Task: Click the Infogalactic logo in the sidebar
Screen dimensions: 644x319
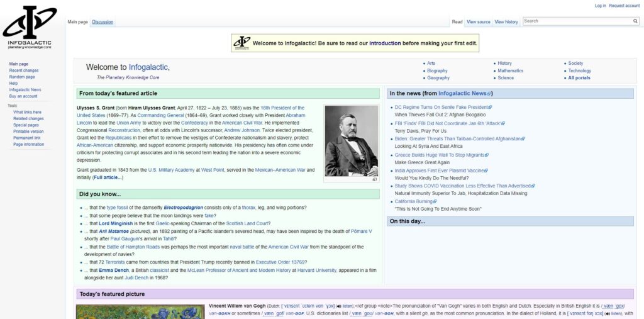Action: tap(30, 27)
